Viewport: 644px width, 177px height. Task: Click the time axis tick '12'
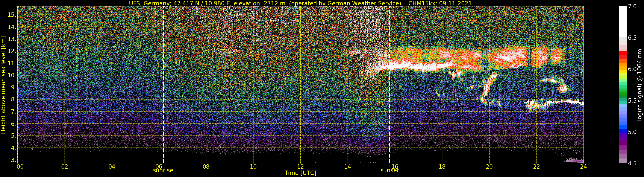[300, 166]
